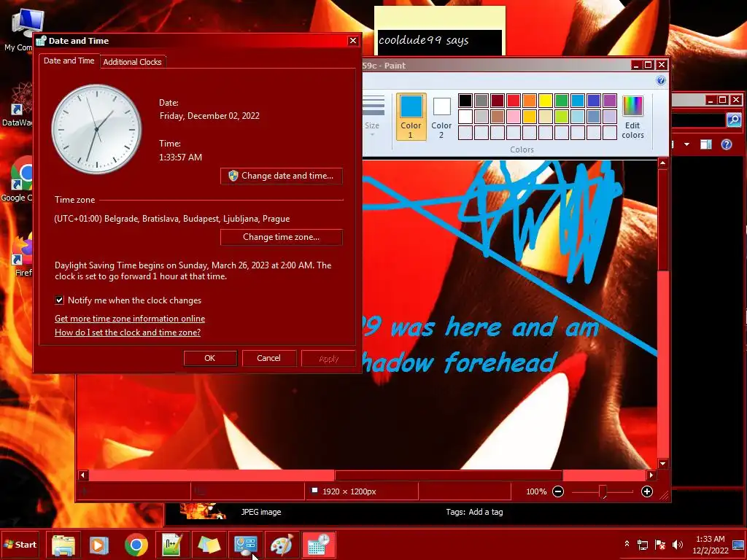The image size is (747, 560).
Task: Open Get more time zone information online
Action: 130,319
